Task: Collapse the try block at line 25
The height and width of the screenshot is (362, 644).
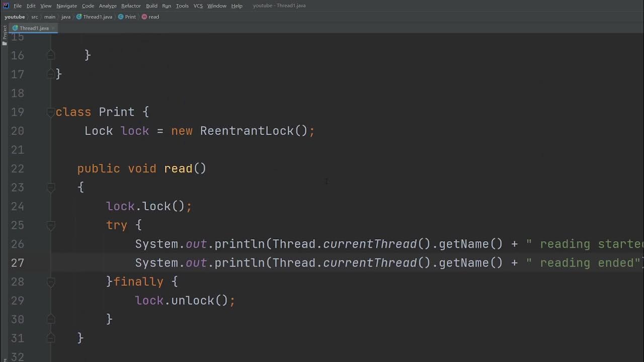Action: pos(51,225)
